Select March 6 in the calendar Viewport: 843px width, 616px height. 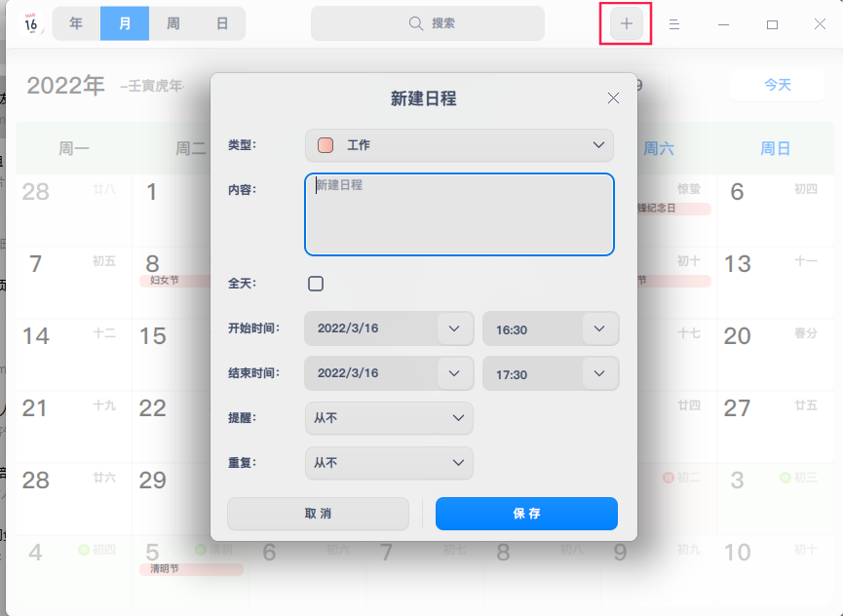point(775,210)
